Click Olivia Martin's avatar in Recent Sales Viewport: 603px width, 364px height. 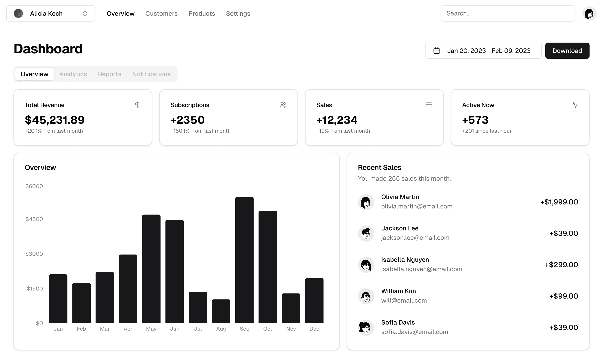click(x=366, y=202)
